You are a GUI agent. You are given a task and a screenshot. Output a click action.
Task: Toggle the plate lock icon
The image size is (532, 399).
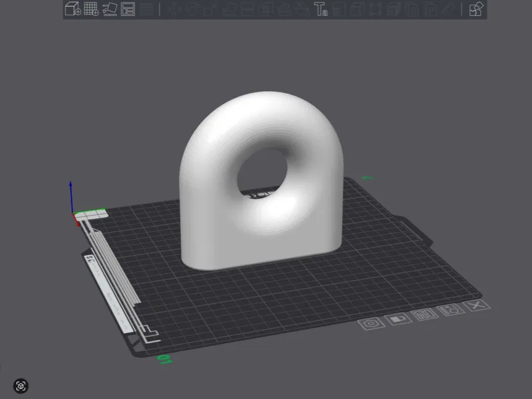tap(398, 319)
